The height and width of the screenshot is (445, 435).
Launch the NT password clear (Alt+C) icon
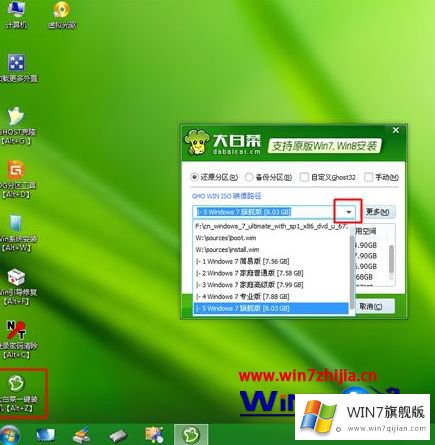[17, 340]
